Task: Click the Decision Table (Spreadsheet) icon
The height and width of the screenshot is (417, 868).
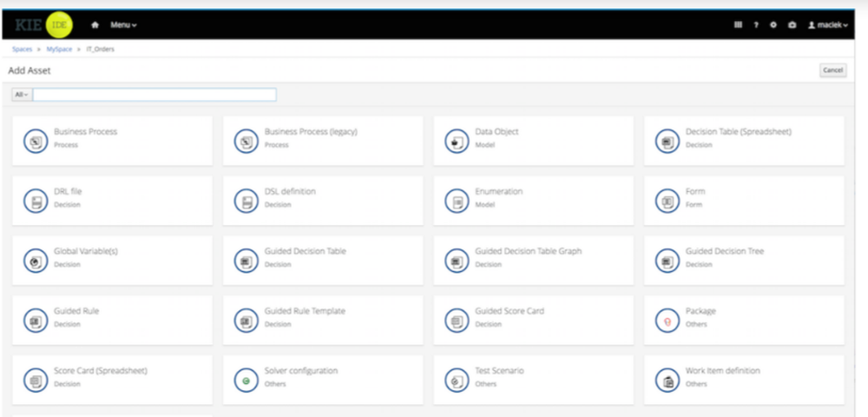Action: tap(667, 142)
